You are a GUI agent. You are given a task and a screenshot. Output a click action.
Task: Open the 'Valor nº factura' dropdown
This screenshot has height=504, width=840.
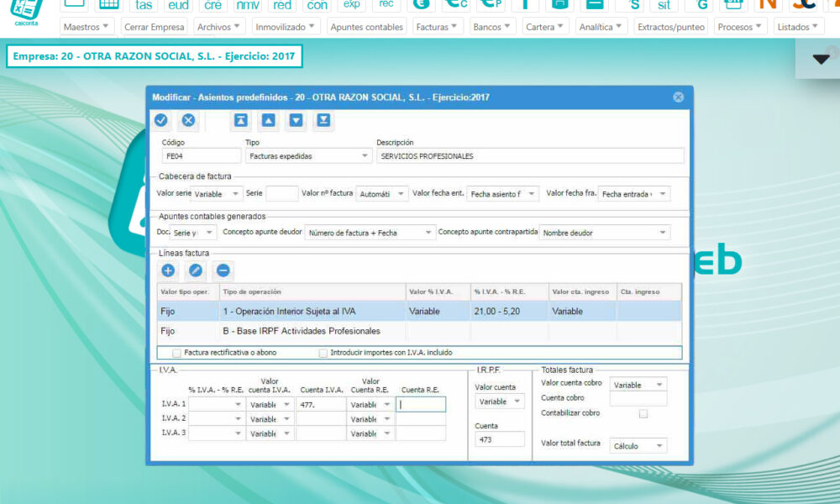382,194
